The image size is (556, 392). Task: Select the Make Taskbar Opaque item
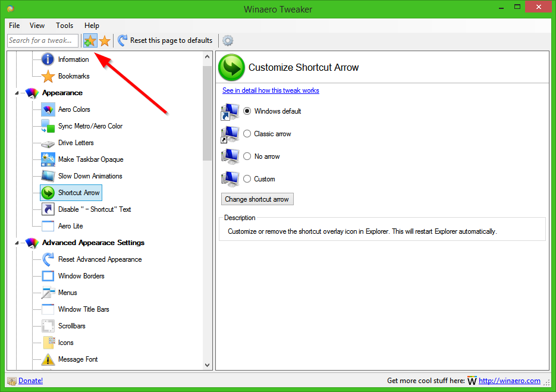tap(91, 159)
